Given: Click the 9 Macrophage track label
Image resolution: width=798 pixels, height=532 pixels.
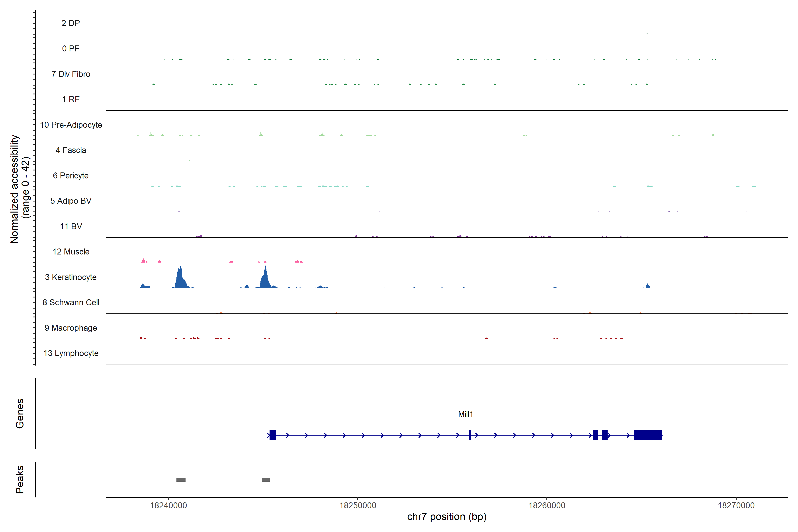Looking at the screenshot, I should [x=70, y=328].
